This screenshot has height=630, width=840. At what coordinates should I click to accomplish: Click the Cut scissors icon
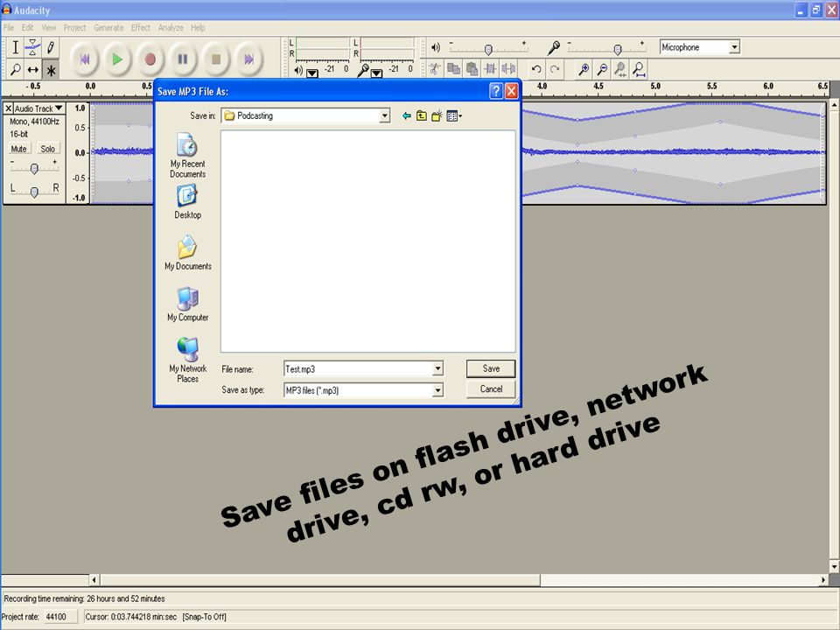point(435,68)
